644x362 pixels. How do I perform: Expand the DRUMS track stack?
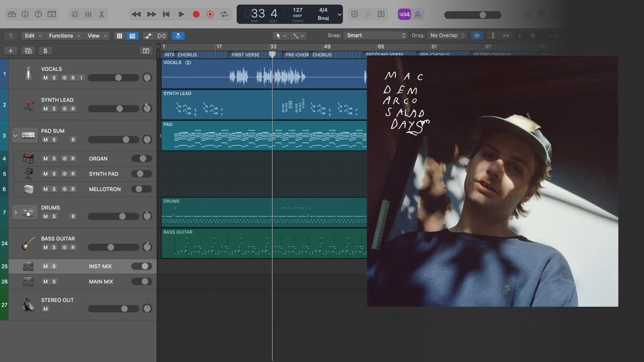point(15,213)
